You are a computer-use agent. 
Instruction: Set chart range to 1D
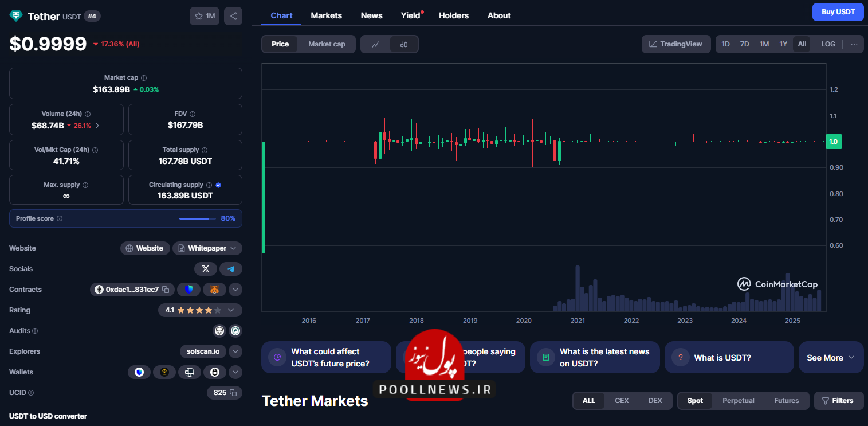coord(725,44)
